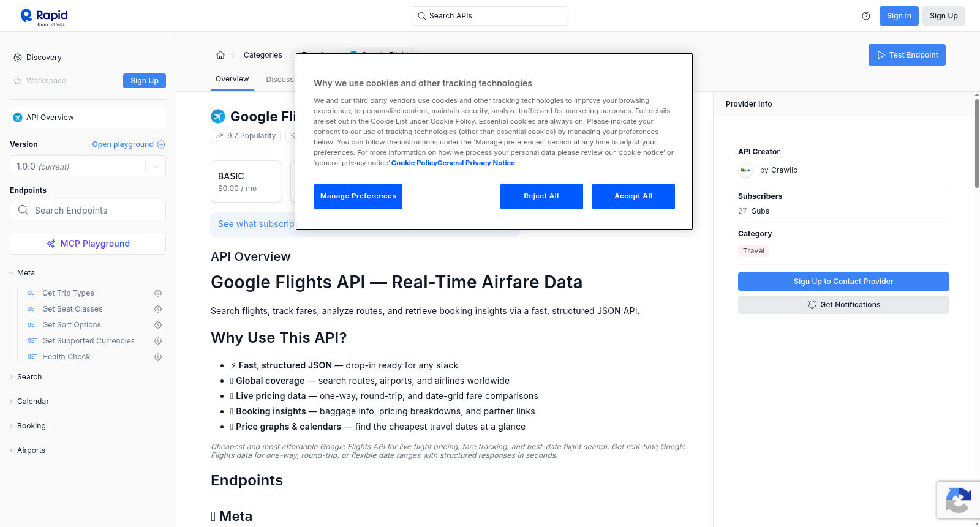
Task: Open the MCP Playground button
Action: tap(88, 244)
